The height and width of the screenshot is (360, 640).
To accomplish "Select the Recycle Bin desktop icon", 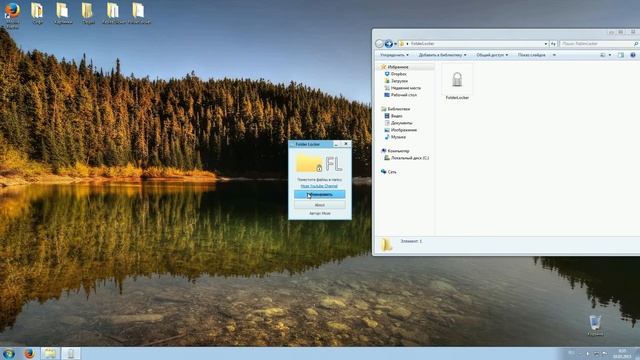I will click(595, 325).
